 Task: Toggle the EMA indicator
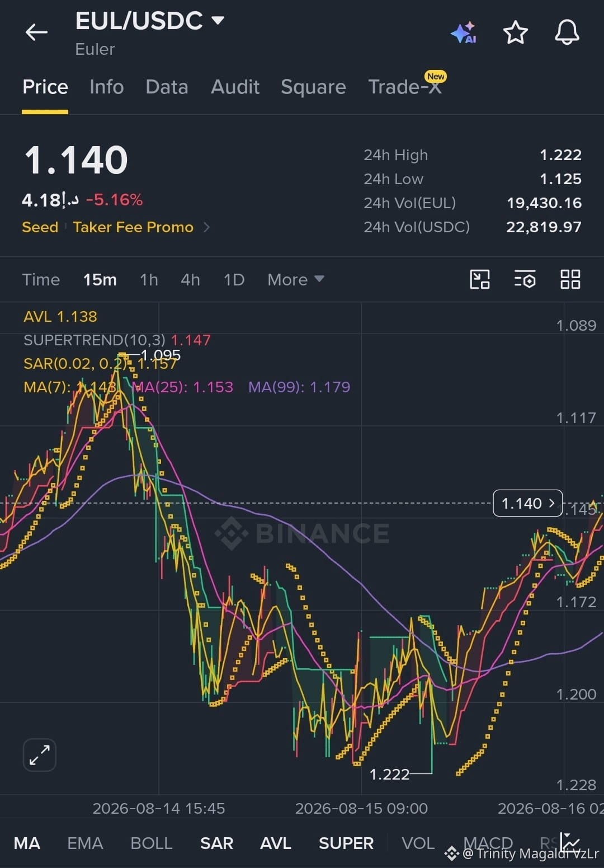[x=85, y=843]
